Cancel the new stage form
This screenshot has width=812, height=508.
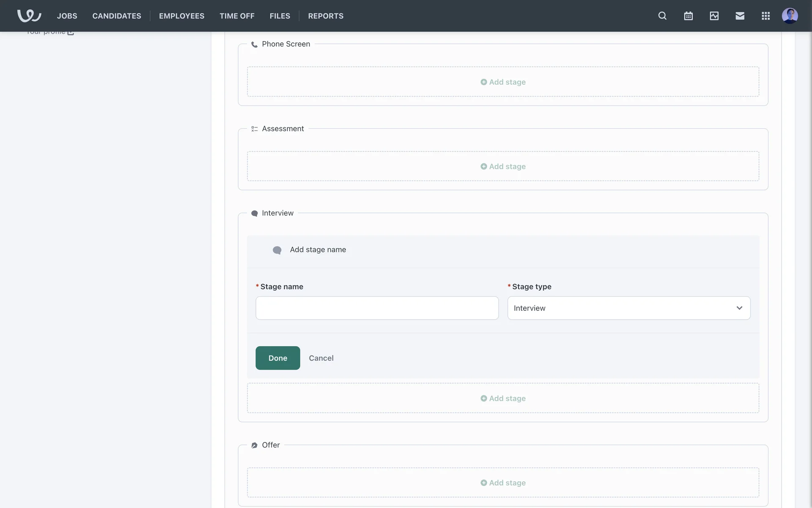pos(321,358)
